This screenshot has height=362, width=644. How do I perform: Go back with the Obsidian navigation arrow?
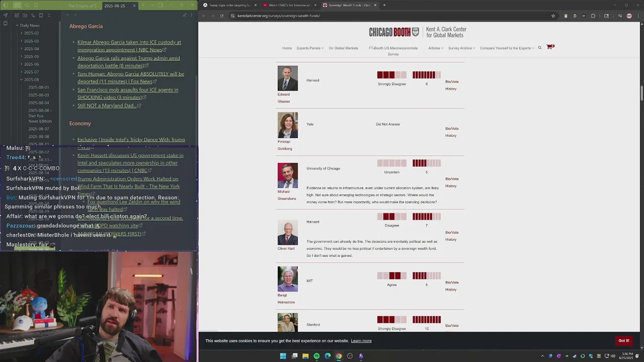point(68,15)
